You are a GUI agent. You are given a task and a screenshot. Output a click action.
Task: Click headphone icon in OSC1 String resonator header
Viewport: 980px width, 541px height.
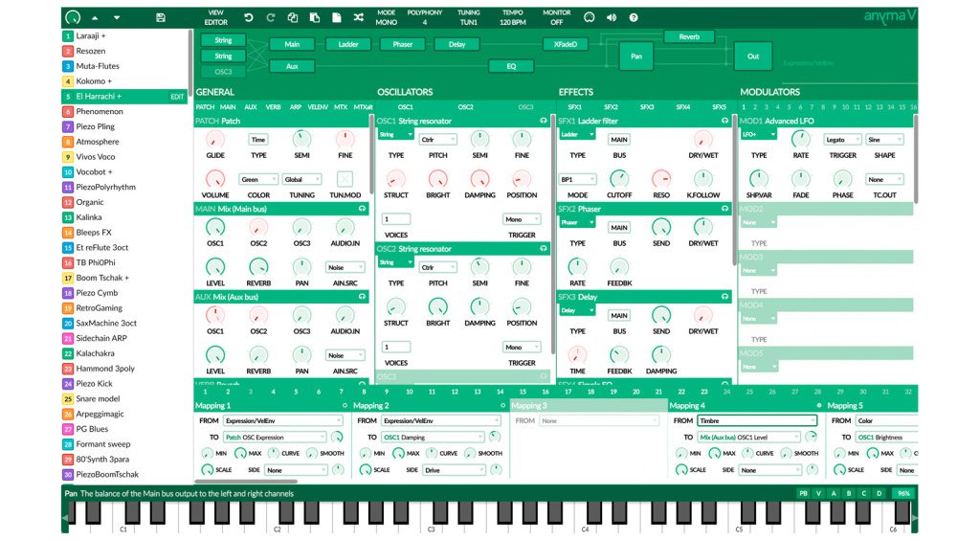point(544,121)
